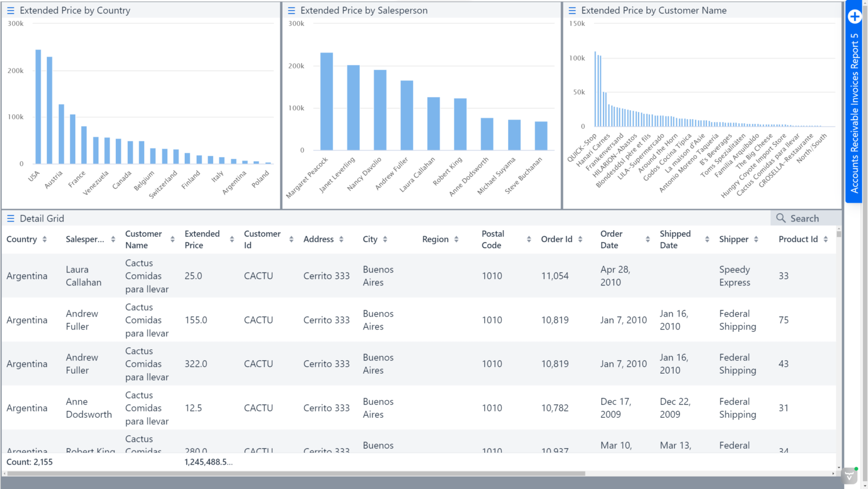
Task: Click the USA bar in the Country chart
Action: click(x=38, y=107)
